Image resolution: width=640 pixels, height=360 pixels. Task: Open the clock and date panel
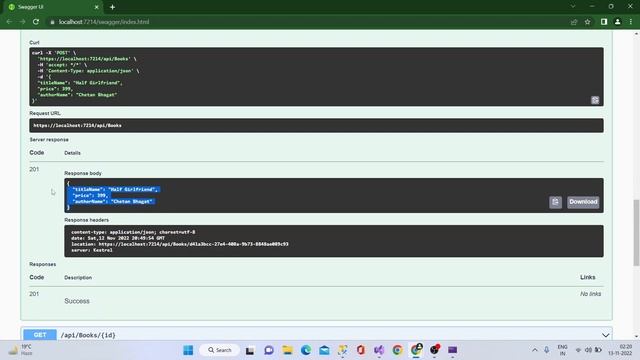[x=620, y=350]
